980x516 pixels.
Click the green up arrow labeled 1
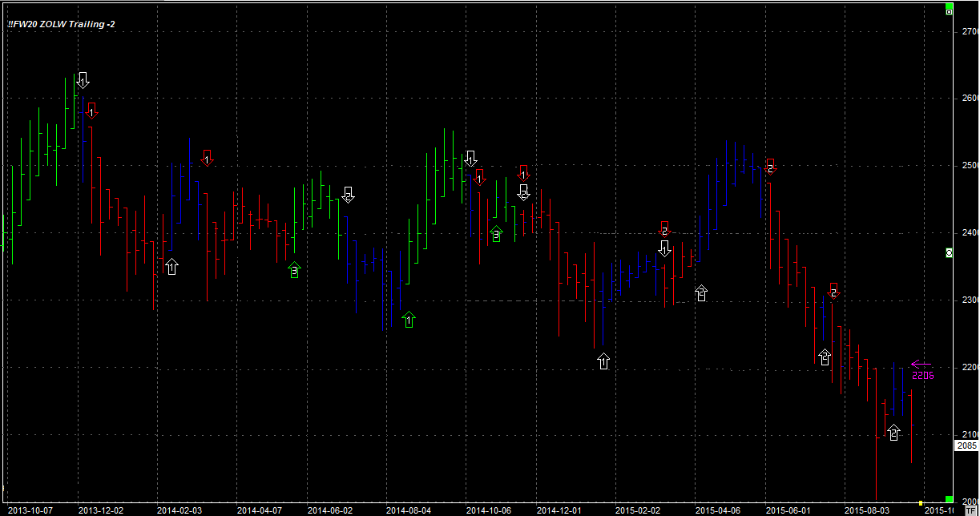409,320
